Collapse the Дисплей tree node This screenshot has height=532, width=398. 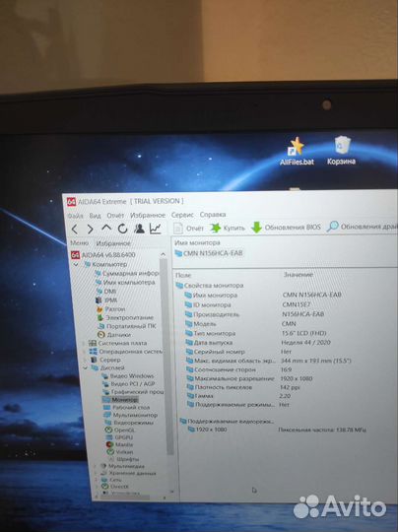coord(85,367)
